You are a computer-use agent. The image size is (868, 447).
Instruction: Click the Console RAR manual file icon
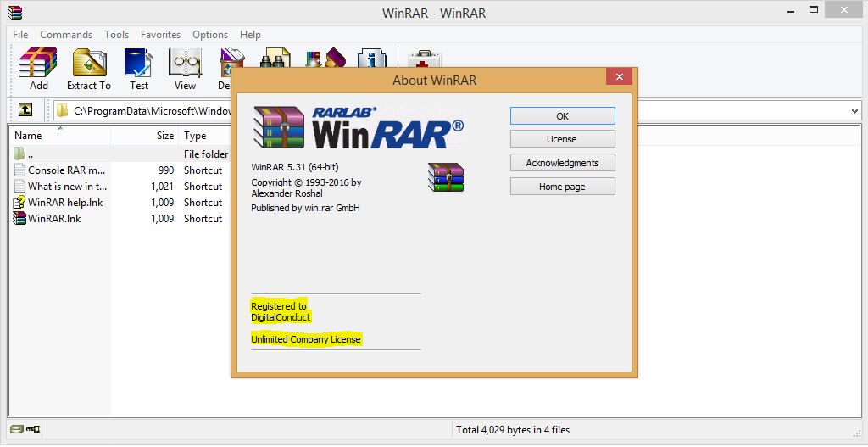pyautogui.click(x=19, y=170)
